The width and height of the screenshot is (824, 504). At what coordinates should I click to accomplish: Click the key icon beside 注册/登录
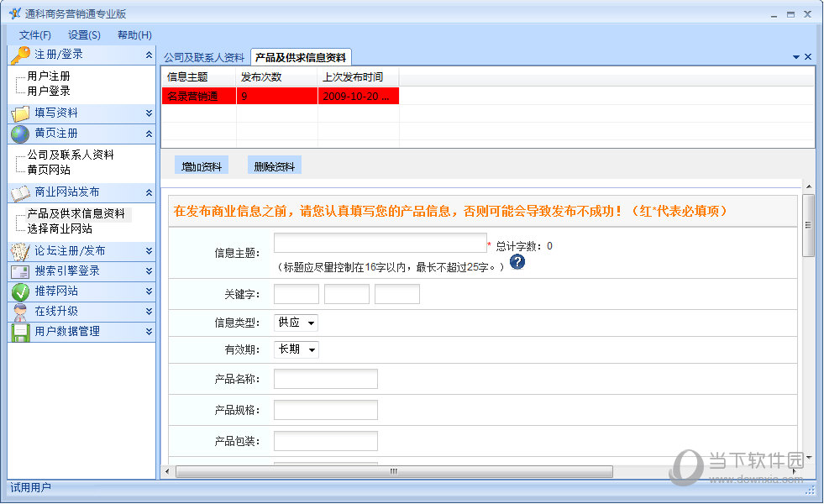20,55
